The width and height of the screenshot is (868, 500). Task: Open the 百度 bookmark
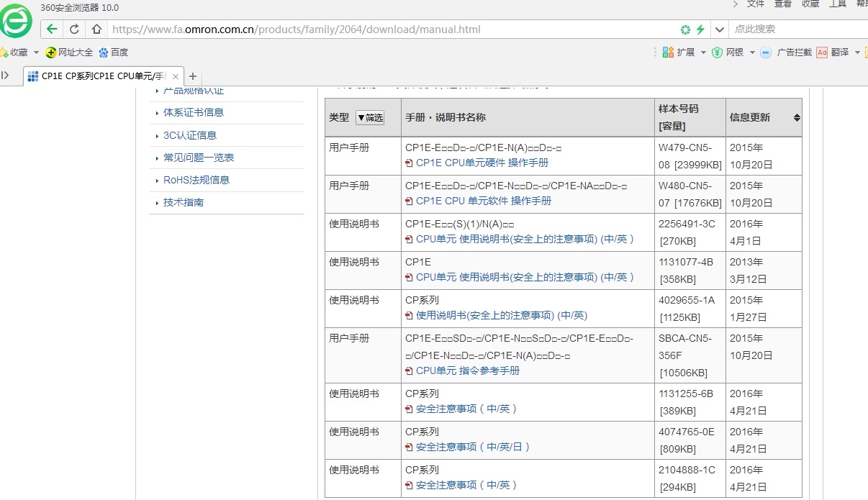pos(114,53)
